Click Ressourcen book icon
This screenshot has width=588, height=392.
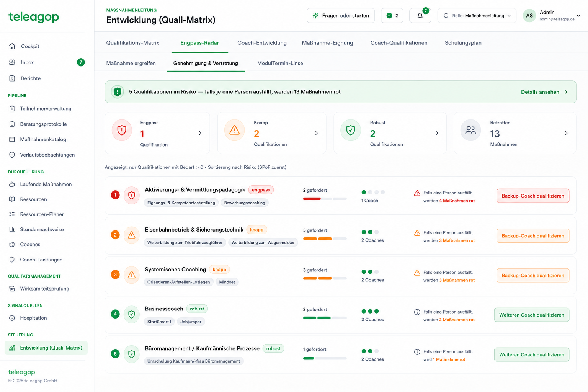12,199
